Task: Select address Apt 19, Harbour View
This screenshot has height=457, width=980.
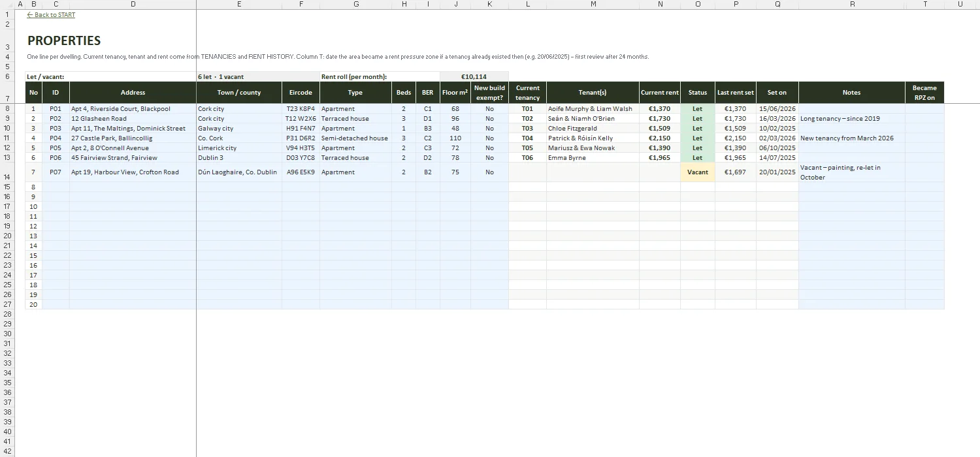Action: 133,172
